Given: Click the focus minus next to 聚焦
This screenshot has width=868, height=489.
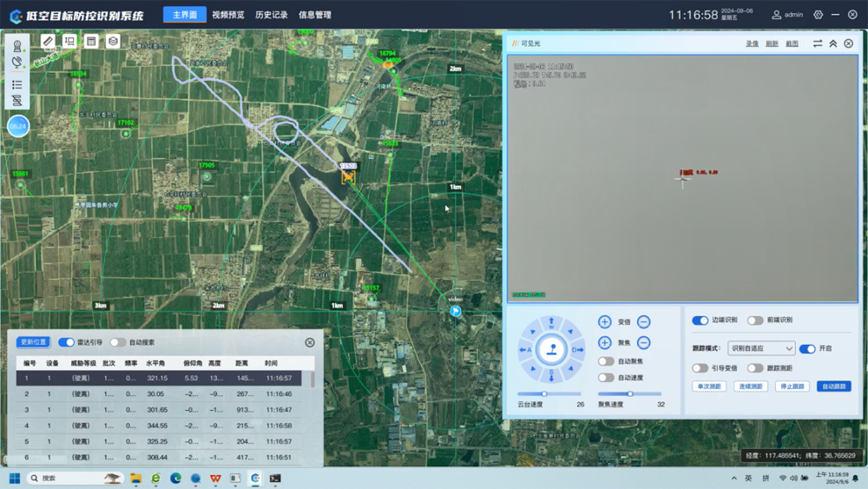Looking at the screenshot, I should (643, 343).
